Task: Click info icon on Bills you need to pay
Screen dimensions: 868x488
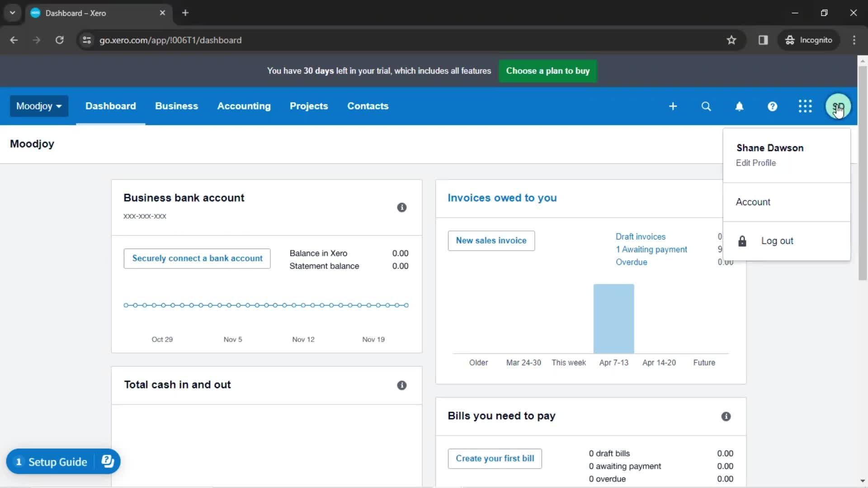Action: click(726, 417)
